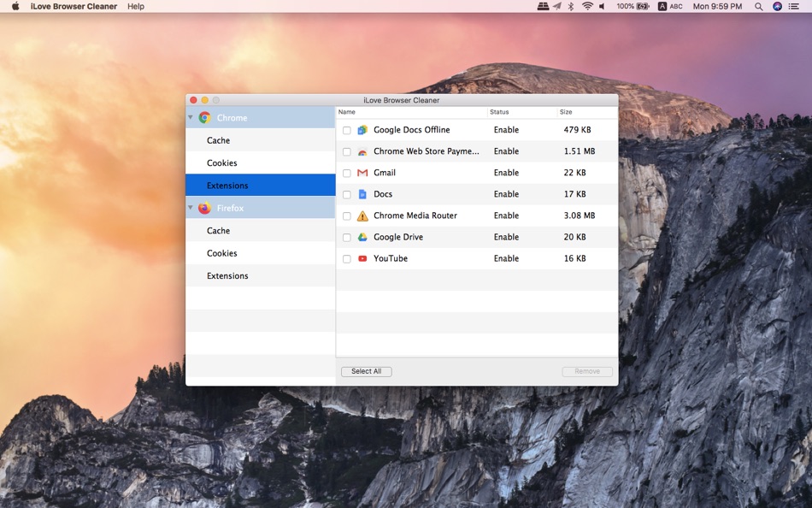Screen dimensions: 812x508
Task: Click the YouTube play icon
Action: pyautogui.click(x=362, y=258)
